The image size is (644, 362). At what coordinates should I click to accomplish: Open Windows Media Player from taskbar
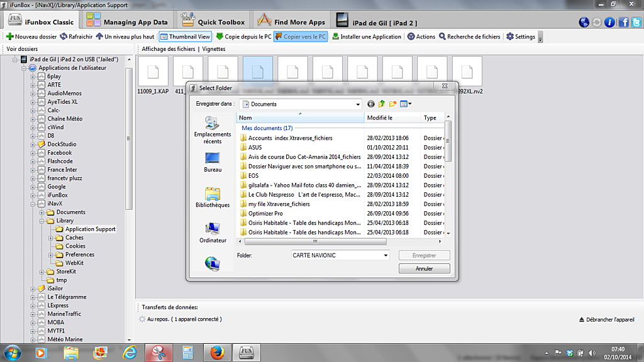pos(41,353)
